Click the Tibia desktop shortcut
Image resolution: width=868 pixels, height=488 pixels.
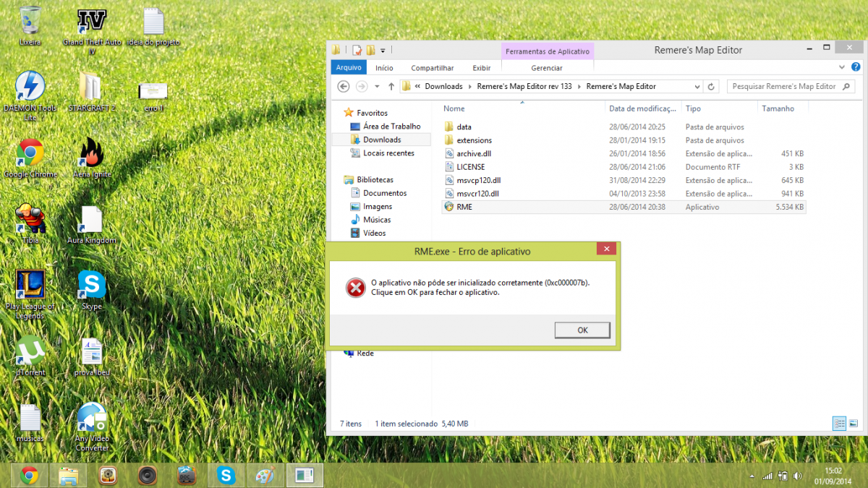click(x=30, y=219)
